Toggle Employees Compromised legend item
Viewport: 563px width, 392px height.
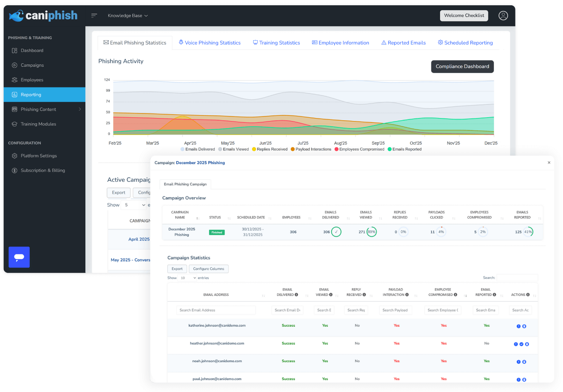tap(359, 149)
